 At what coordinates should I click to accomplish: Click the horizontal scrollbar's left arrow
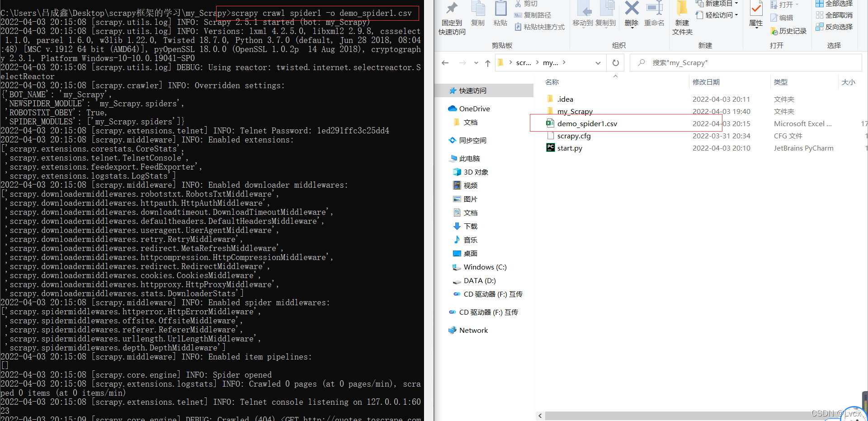(540, 416)
